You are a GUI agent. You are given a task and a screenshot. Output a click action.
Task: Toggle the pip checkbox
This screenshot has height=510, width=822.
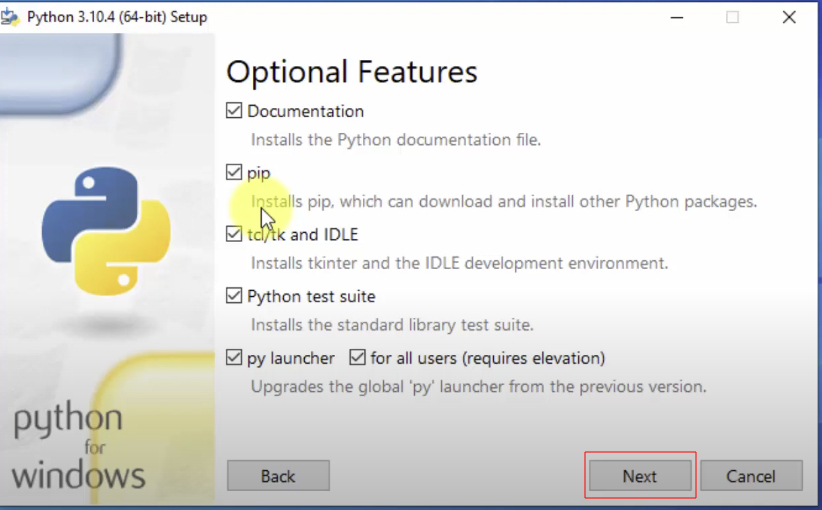point(234,173)
